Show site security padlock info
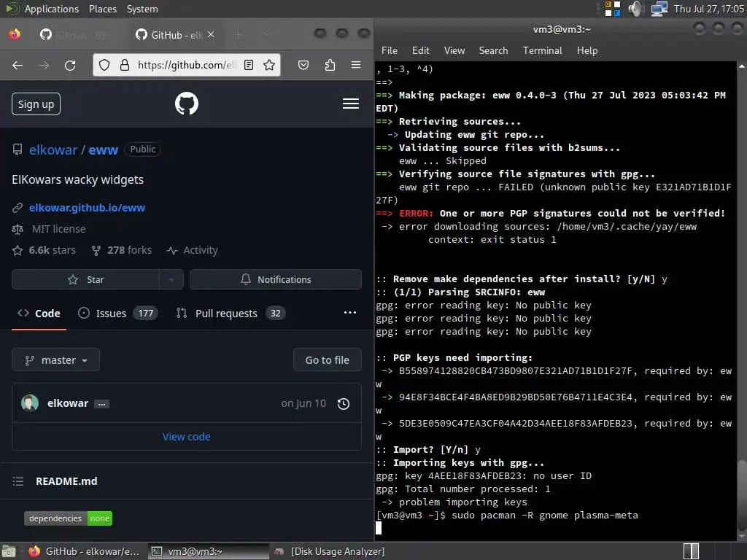Screen dimensions: 747x560 (x=125, y=65)
